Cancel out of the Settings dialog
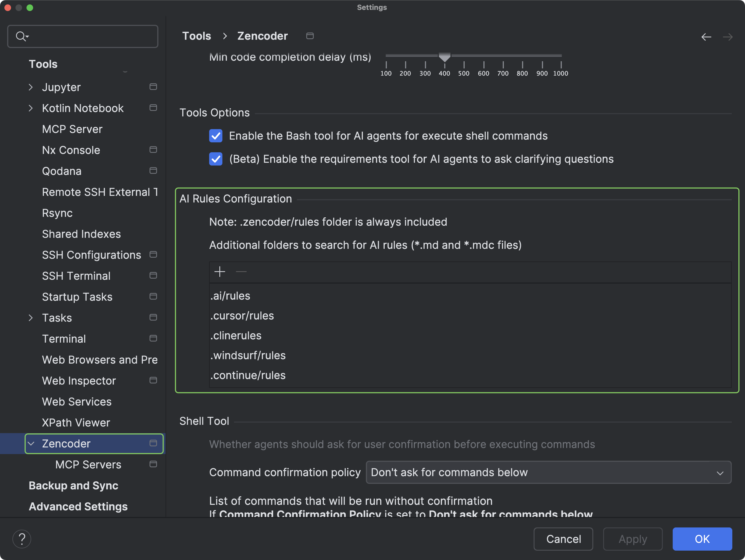The image size is (745, 560). point(563,539)
